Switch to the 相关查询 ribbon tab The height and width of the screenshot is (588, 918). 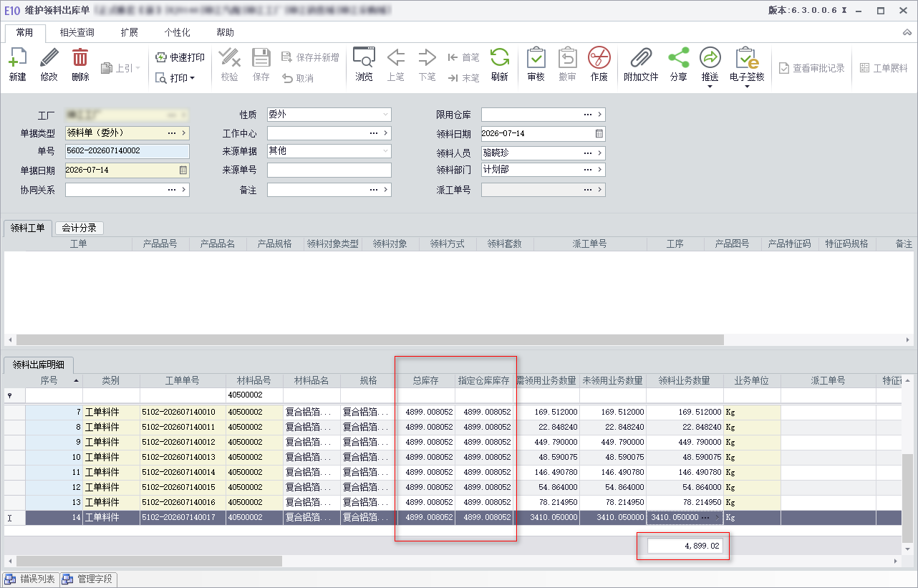click(x=77, y=32)
